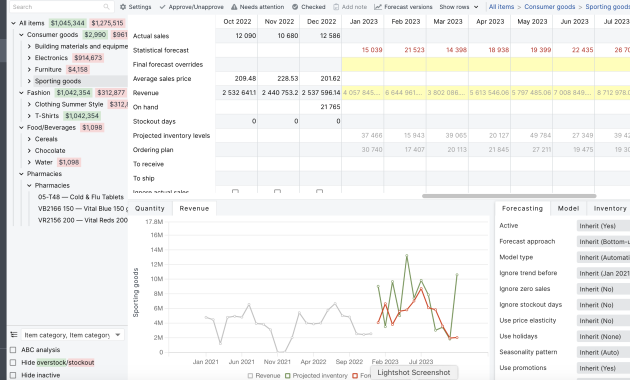Viewport: 630px width, 380px height.
Task: Toggle Hide overstock/stockout checkbox
Action: [13, 362]
